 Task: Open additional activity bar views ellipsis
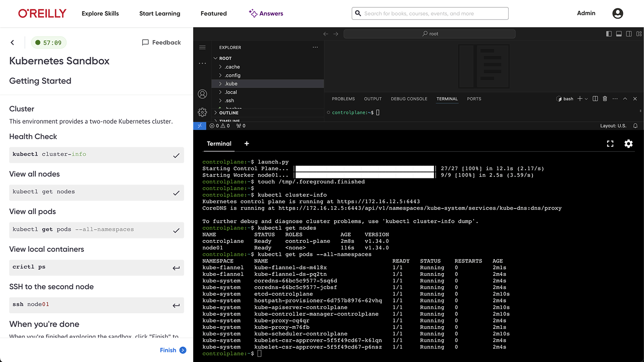pos(202,64)
